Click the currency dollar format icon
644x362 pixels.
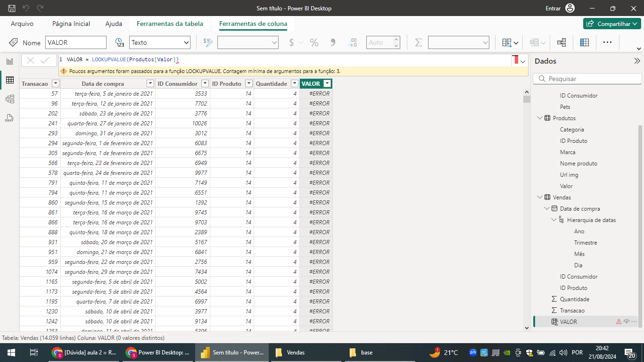(x=291, y=42)
